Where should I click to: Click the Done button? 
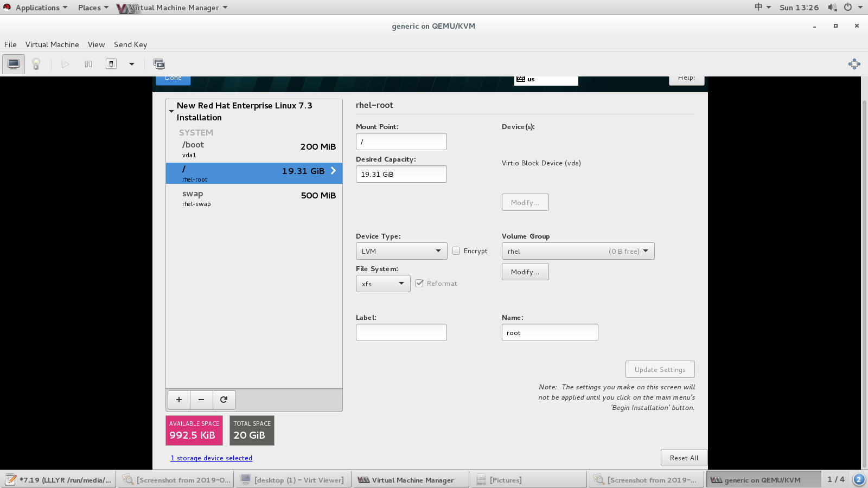point(174,80)
